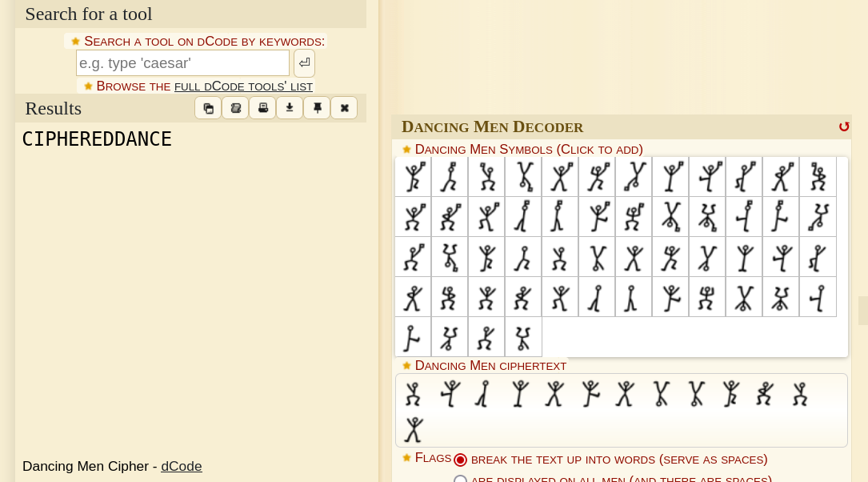This screenshot has width=868, height=482.
Task: Add the last symbol of the top grid row
Action: pos(818,177)
